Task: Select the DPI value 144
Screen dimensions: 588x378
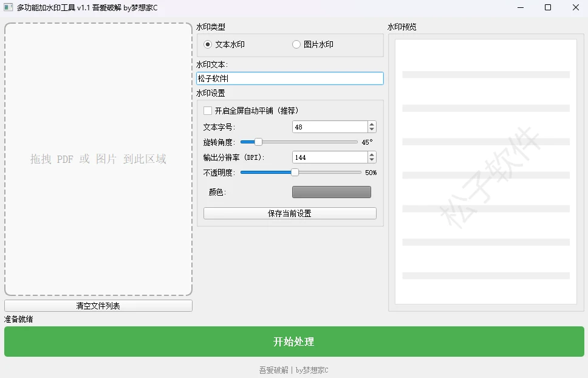Action: click(328, 157)
